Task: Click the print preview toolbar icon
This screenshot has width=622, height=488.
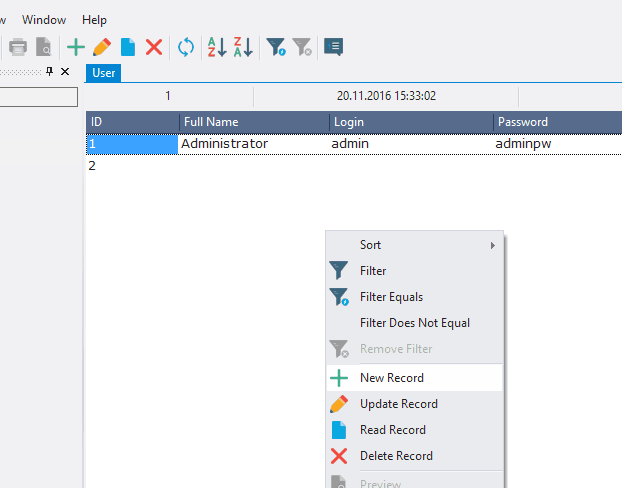Action: point(44,47)
